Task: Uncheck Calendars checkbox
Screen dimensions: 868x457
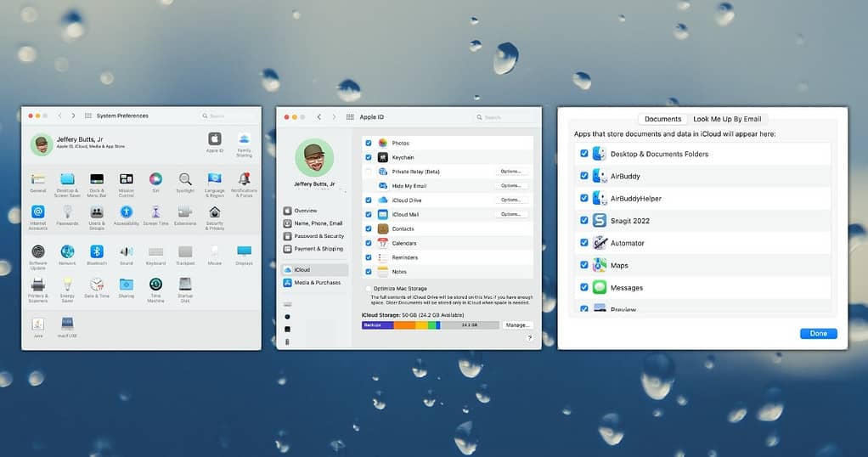Action: click(368, 243)
